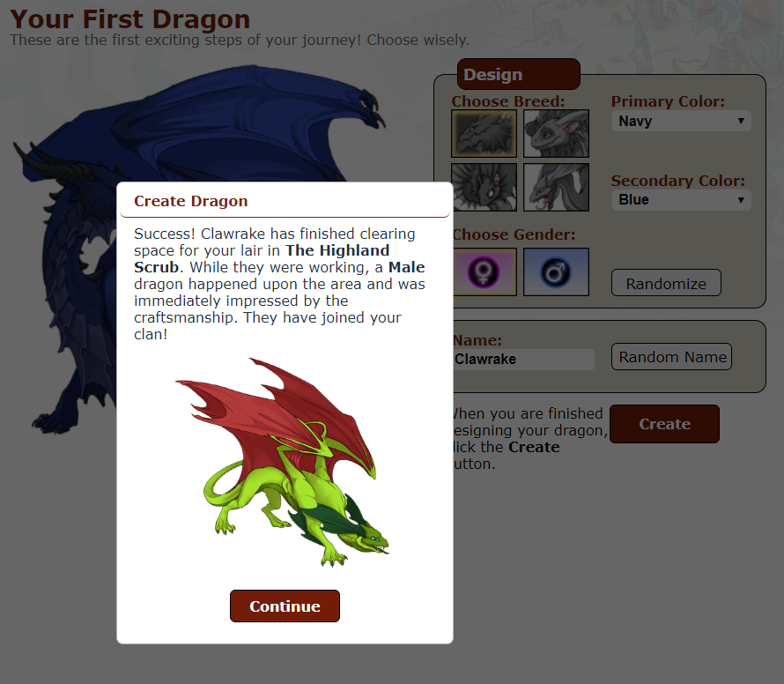This screenshot has height=684, width=784.
Task: Click the Your First Dragon heading
Action: coord(130,19)
